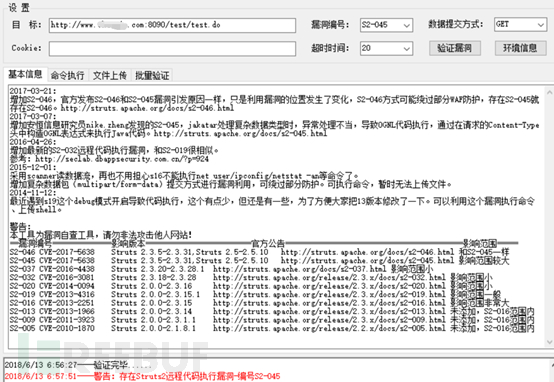Image resolution: width=554 pixels, height=382 pixels.
Task: Click the 2017-03-07: date line
Action: (33, 117)
